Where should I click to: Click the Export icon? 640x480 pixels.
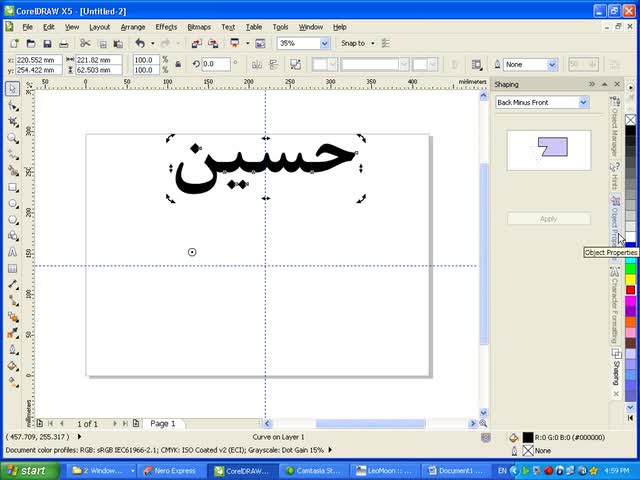pos(213,43)
